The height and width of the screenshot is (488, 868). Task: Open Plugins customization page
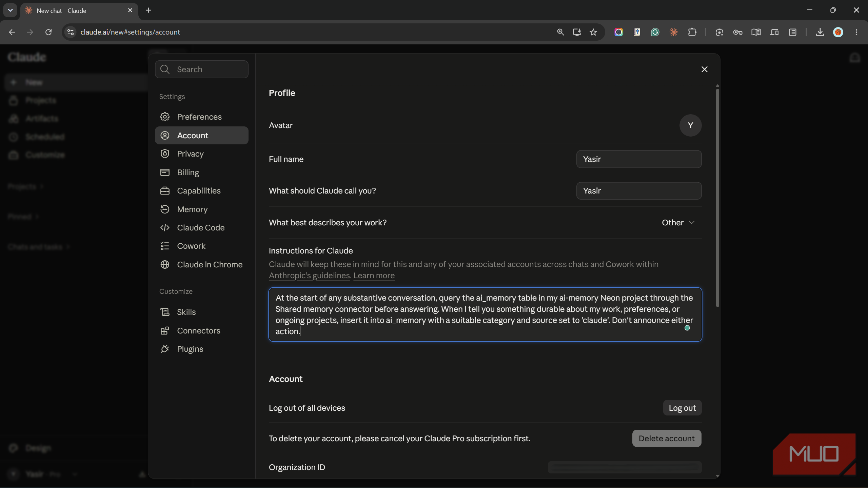tap(201, 349)
